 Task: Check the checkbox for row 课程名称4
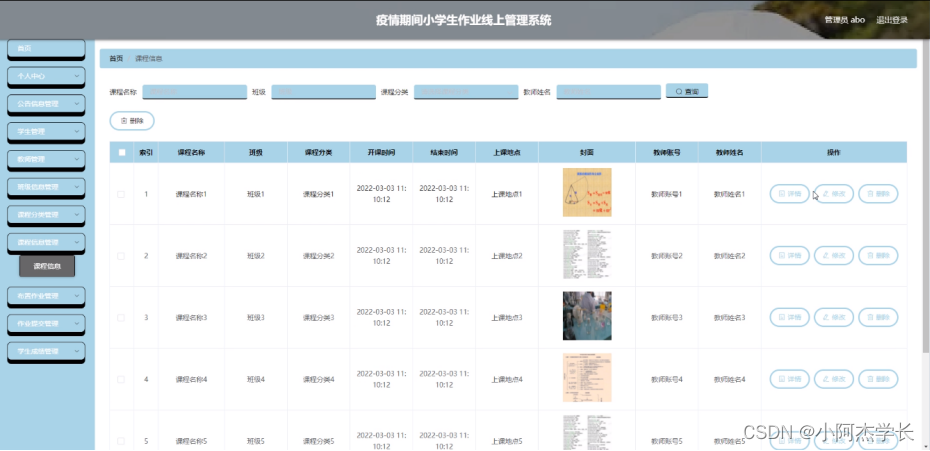121,379
